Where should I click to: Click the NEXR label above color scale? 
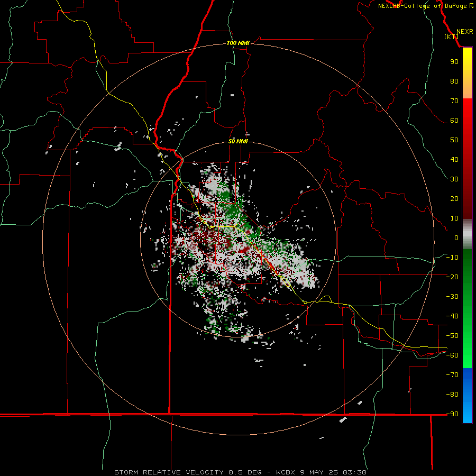(x=465, y=32)
